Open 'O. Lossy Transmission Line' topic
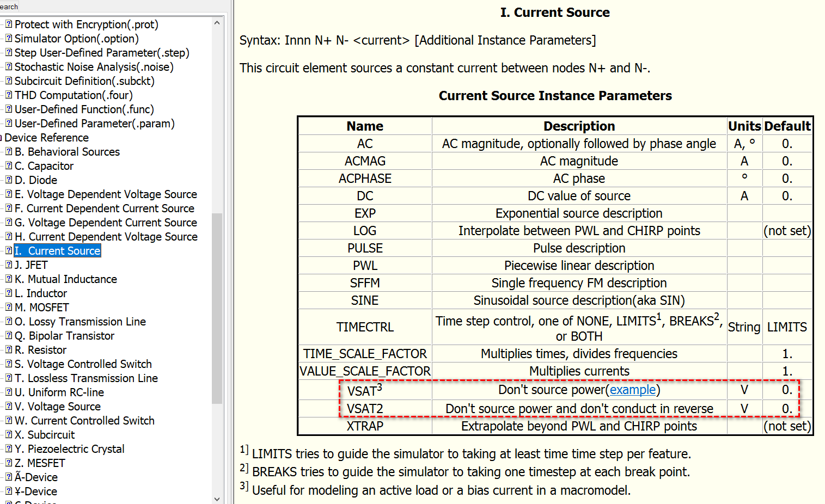 pos(80,322)
